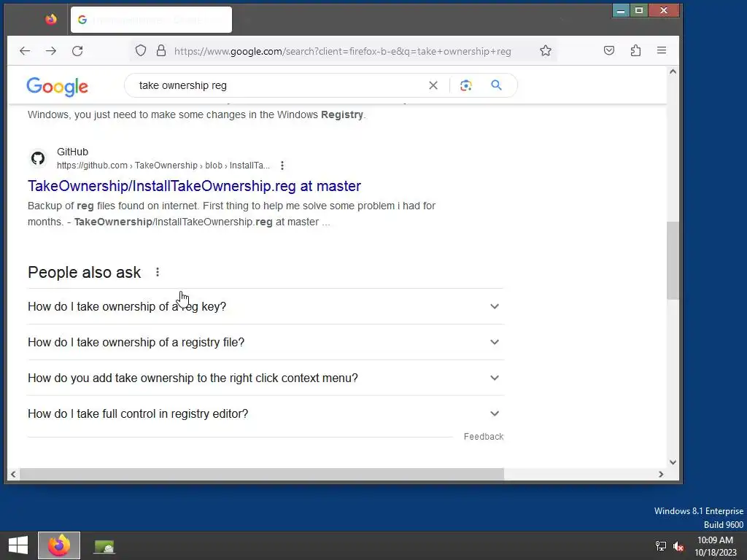
Task: Click the horizontal scroll left arrow
Action: (x=13, y=474)
